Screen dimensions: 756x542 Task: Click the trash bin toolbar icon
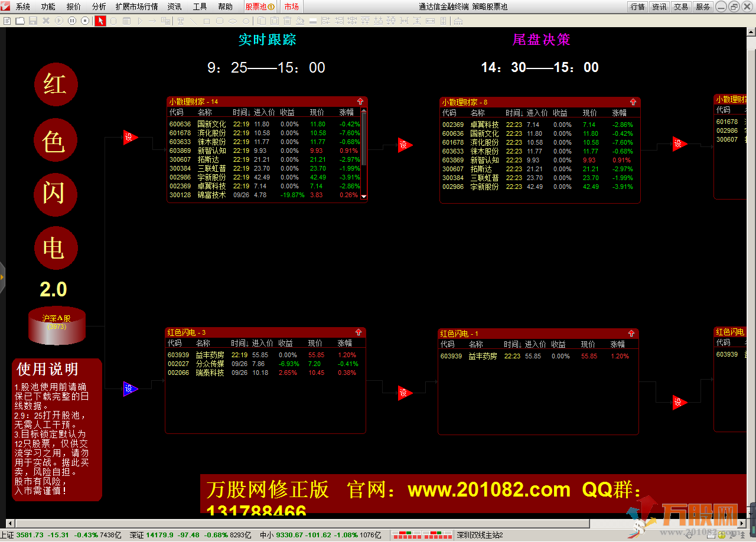(288, 21)
